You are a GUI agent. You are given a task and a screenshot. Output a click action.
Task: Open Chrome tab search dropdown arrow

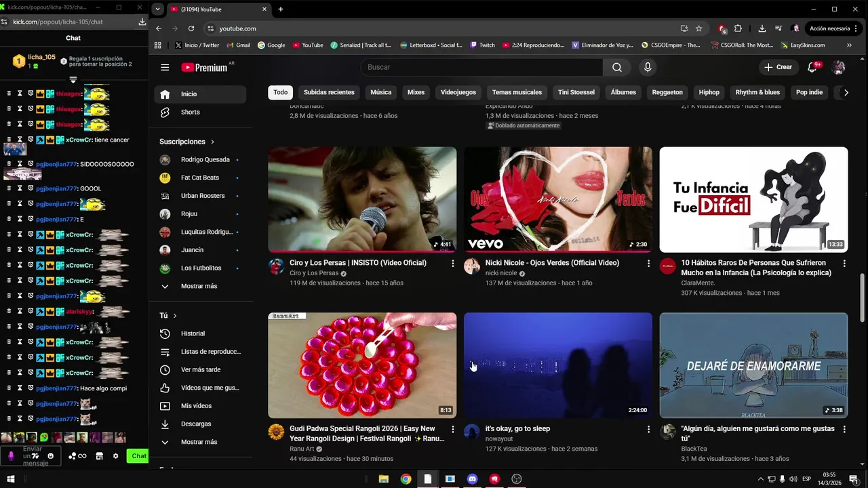click(158, 9)
